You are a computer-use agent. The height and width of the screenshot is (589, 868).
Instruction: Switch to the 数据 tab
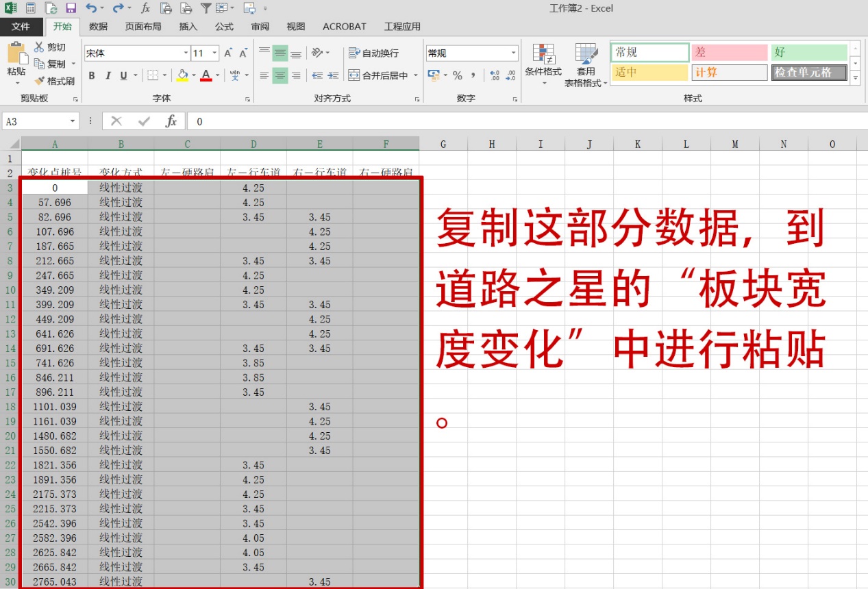(x=98, y=27)
